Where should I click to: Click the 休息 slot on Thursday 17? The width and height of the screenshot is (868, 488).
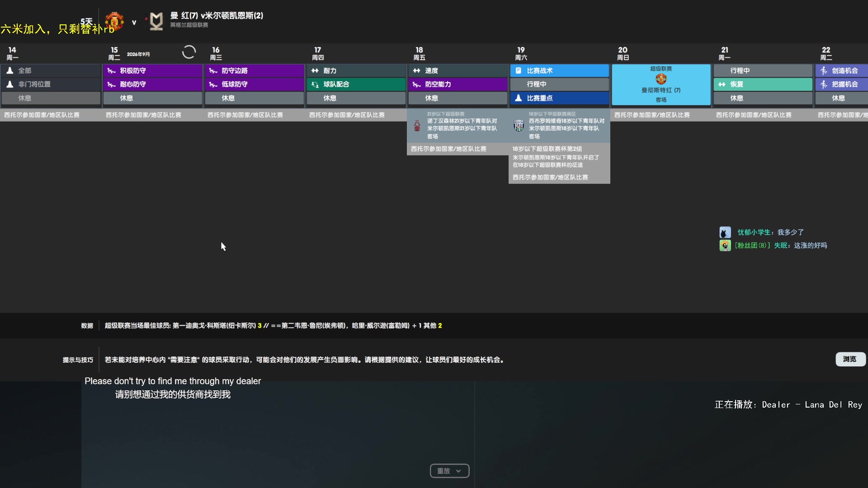click(x=356, y=98)
